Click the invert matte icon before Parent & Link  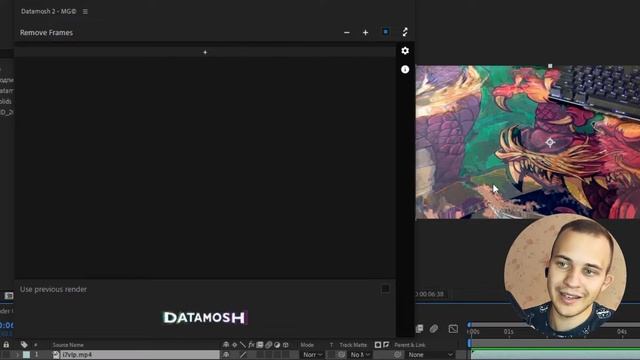[x=386, y=345]
